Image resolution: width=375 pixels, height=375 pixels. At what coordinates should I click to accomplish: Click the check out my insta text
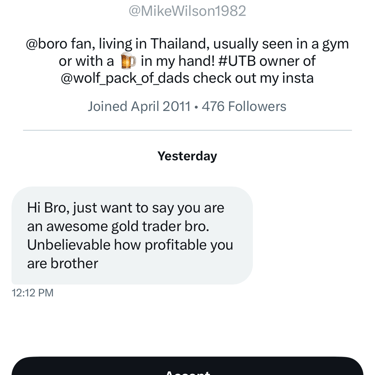254,78
